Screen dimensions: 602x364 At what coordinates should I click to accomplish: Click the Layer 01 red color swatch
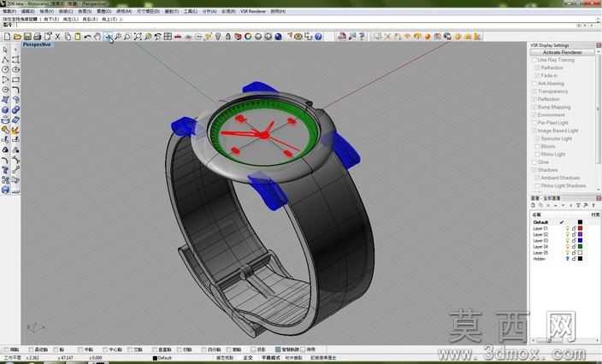(580, 228)
